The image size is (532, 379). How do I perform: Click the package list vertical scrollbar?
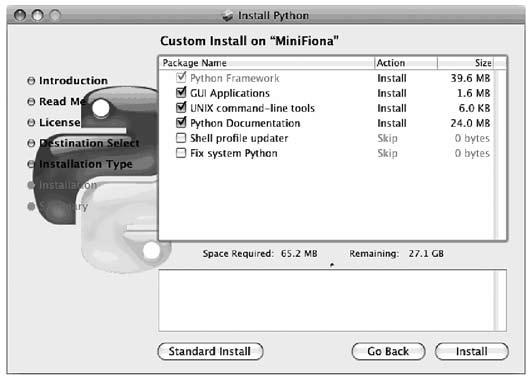(500, 155)
